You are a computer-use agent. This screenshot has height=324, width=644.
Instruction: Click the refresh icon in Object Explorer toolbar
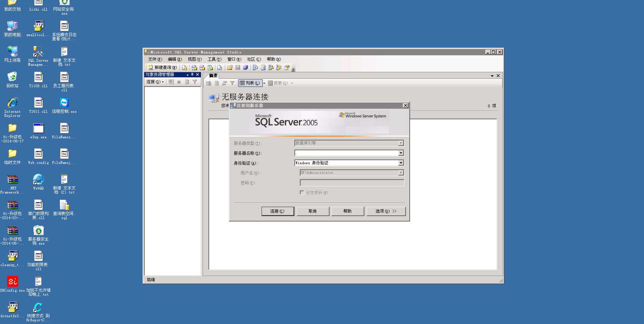[x=187, y=82]
